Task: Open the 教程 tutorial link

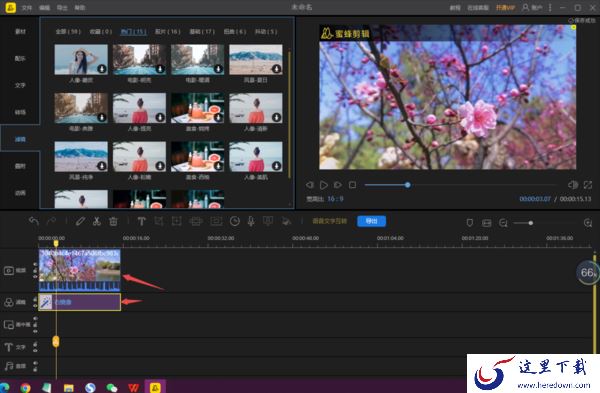Action: click(455, 8)
